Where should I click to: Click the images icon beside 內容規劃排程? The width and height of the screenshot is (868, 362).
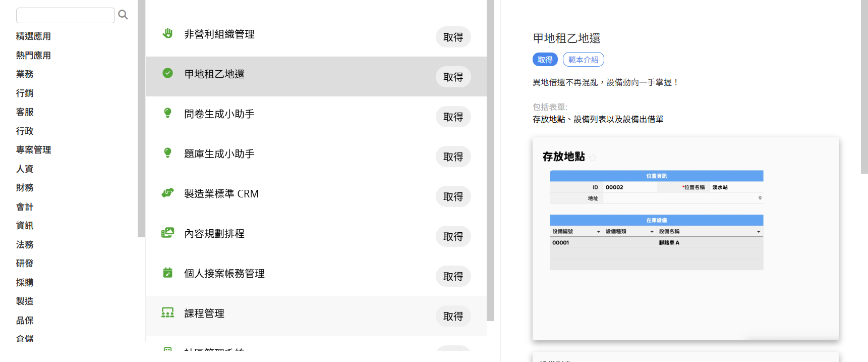(167, 233)
